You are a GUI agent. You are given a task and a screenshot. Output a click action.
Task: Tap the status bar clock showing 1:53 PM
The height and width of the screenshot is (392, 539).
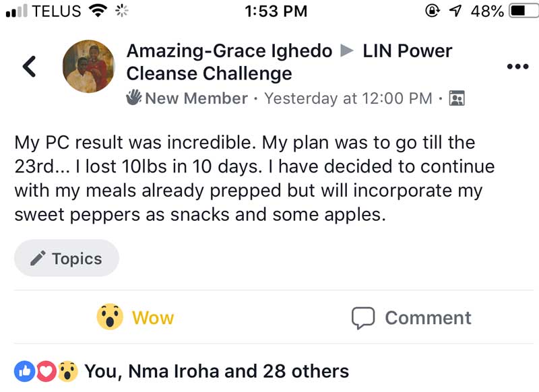tap(276, 11)
